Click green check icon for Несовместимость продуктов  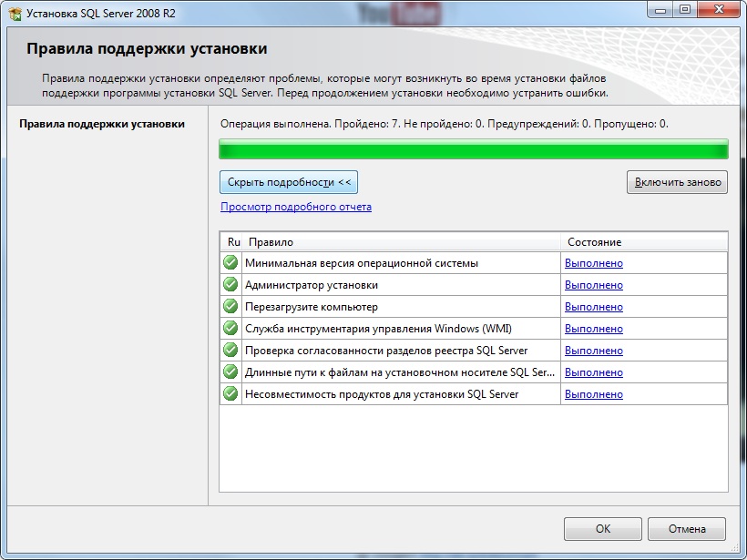[230, 393]
